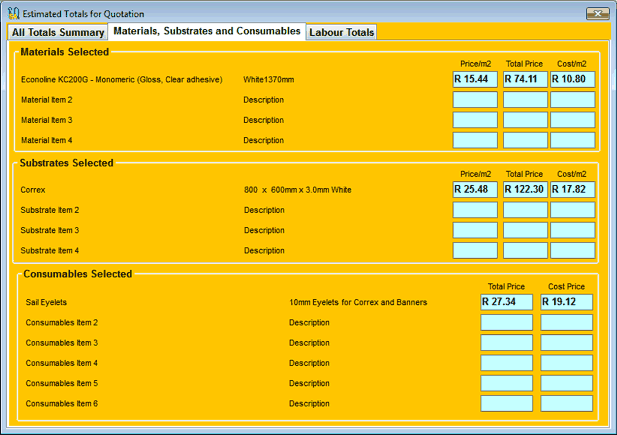
Task: Click the app icon in the title bar
Action: pyautogui.click(x=13, y=14)
